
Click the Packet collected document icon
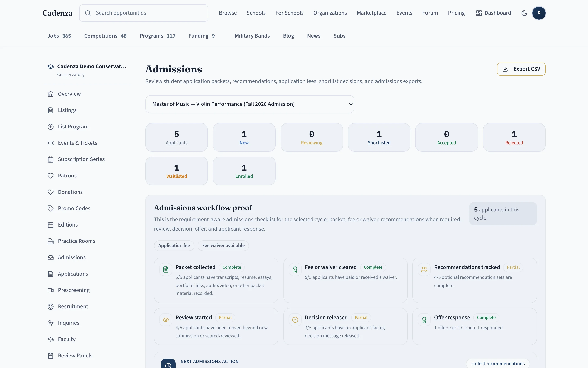(166, 269)
